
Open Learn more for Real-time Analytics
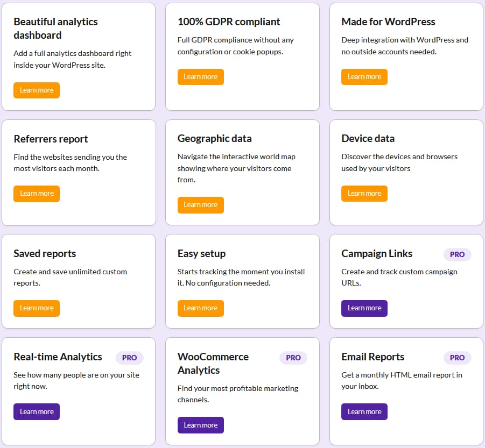[37, 412]
